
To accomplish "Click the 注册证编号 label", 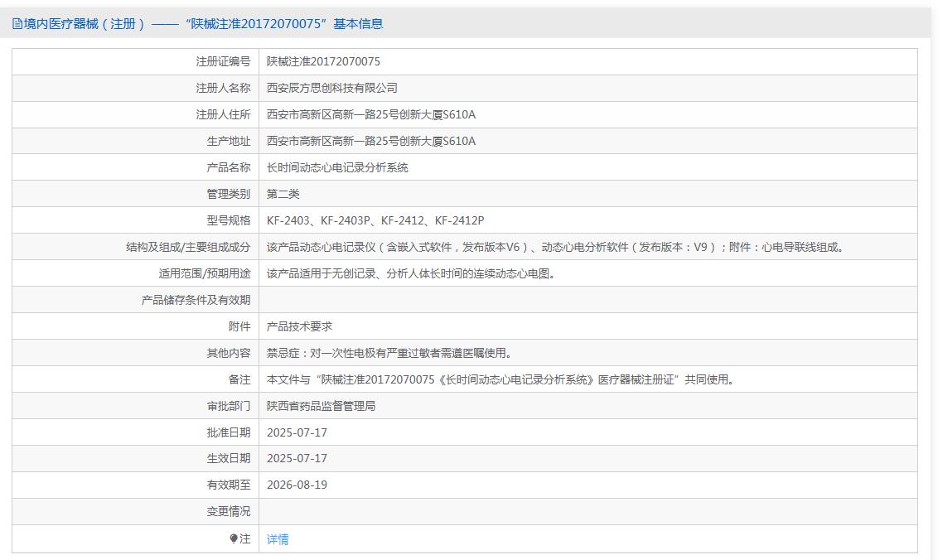I will pos(223,61).
